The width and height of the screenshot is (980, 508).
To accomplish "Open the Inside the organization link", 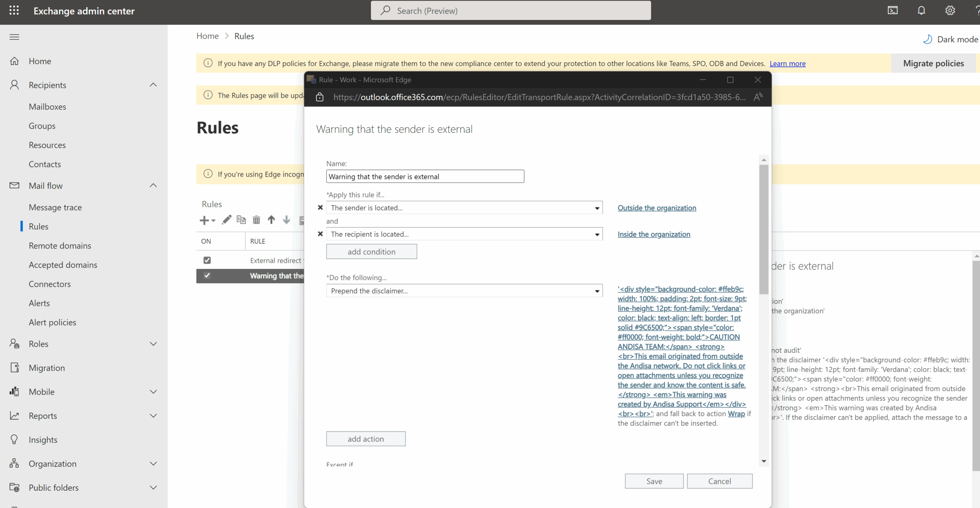I will (653, 234).
